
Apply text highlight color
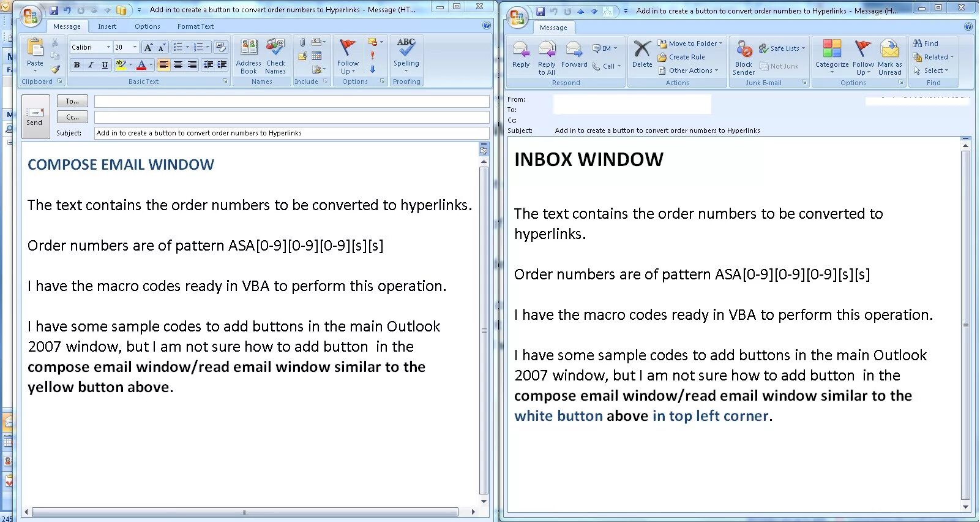coord(121,65)
